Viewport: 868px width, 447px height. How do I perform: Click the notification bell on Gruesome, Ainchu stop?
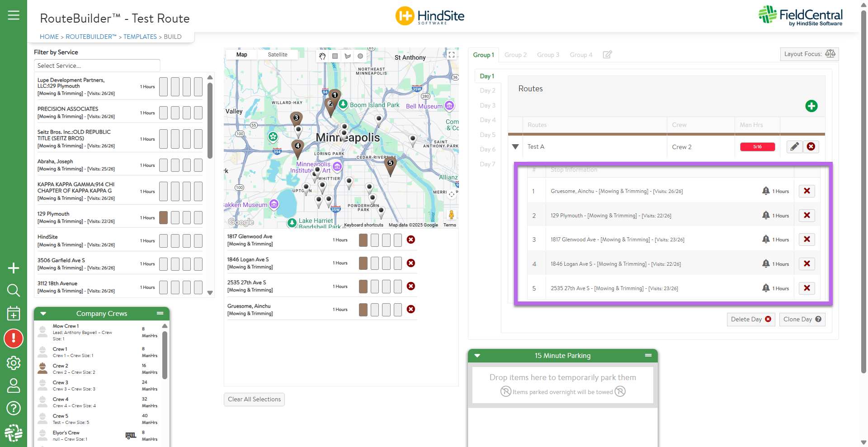coord(765,191)
